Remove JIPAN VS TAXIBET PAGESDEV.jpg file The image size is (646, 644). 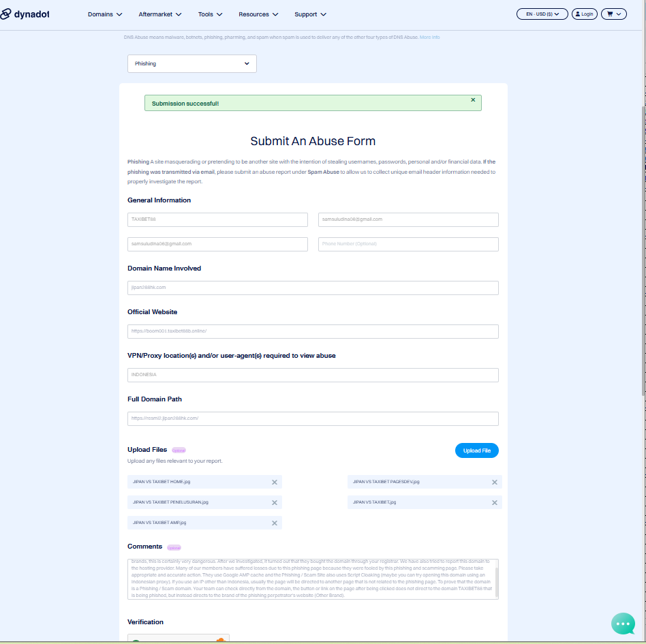(495, 482)
